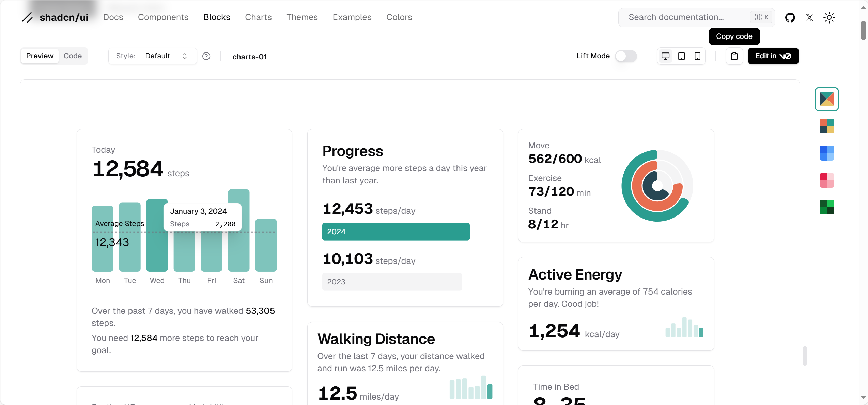Switch to mobile viewport preview
868x405 pixels.
click(697, 56)
